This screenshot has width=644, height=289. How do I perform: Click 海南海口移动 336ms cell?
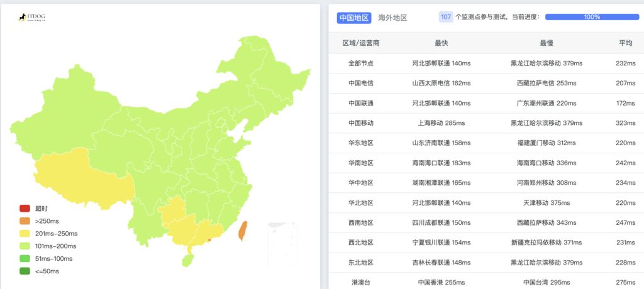[547, 163]
